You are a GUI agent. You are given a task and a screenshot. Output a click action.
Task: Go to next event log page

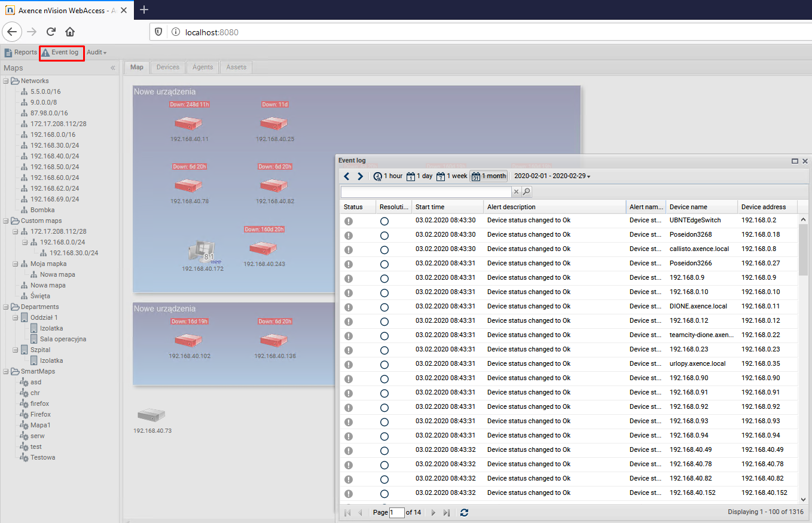click(x=434, y=513)
